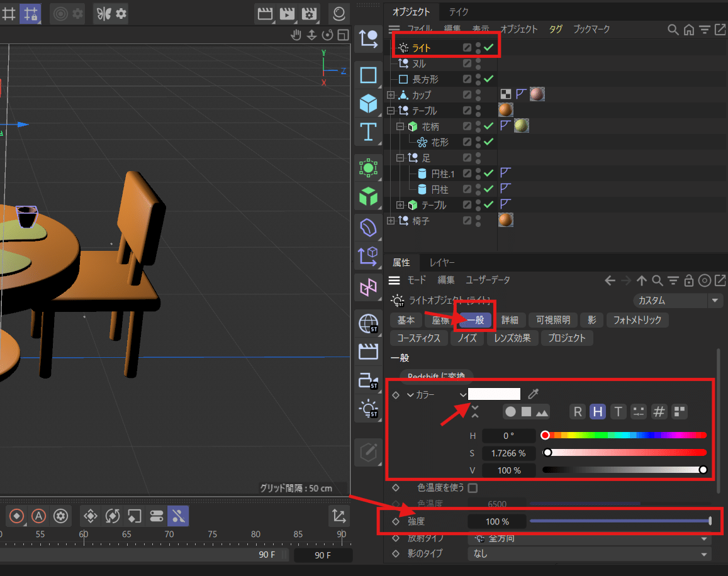The height and width of the screenshot is (576, 728).
Task: Switch to the テイク tab
Action: (x=458, y=12)
